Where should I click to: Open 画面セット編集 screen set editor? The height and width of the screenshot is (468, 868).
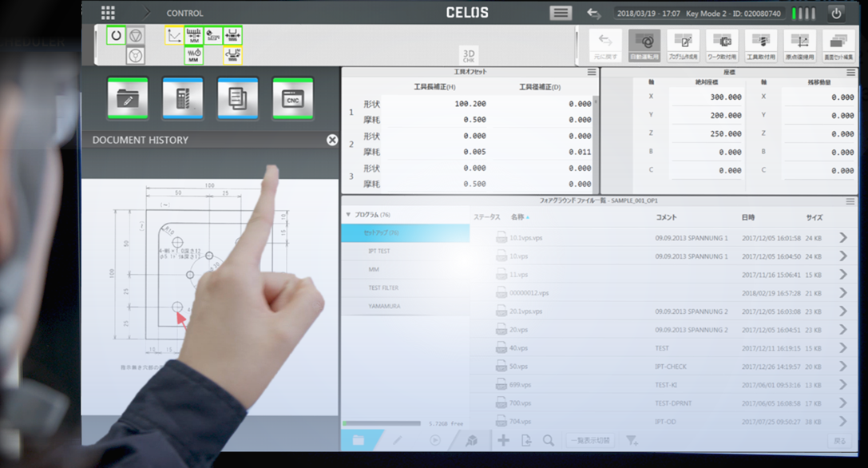point(838,46)
